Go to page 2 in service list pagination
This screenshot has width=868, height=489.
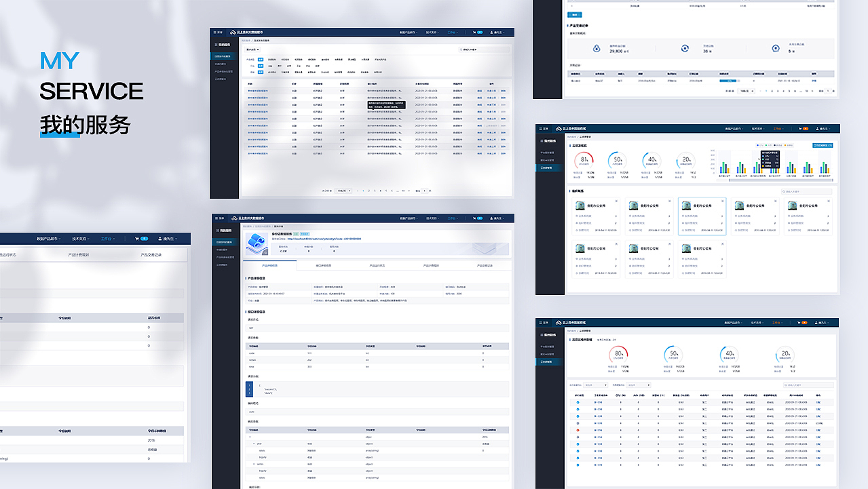click(369, 191)
